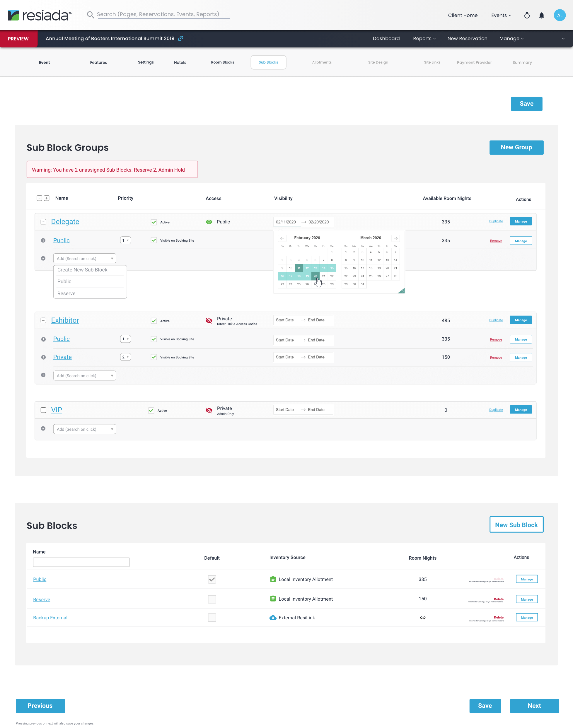This screenshot has width=573, height=728.
Task: Click expand-all plus icon in header
Action: (x=47, y=198)
